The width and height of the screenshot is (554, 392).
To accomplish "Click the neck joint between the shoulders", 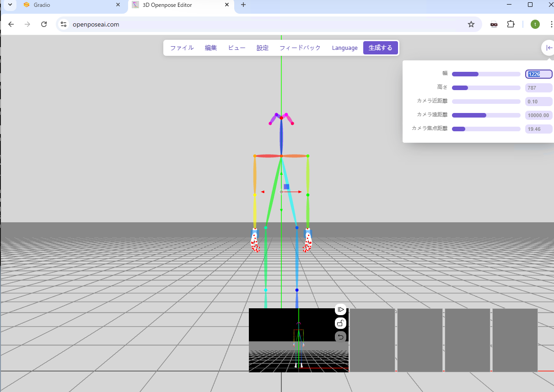I will coord(281,156).
